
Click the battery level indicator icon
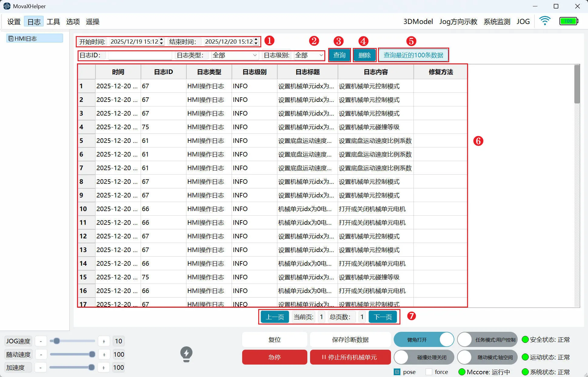tap(569, 21)
